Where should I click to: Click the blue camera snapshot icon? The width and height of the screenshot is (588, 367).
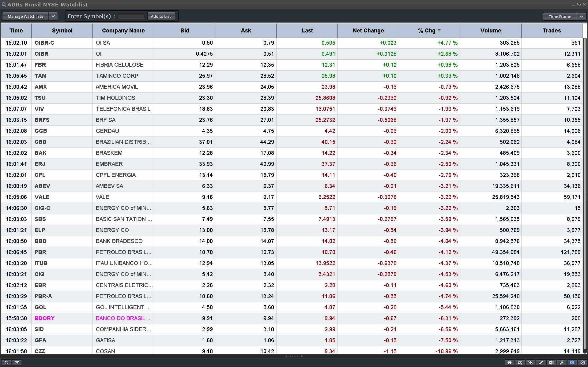click(x=572, y=362)
